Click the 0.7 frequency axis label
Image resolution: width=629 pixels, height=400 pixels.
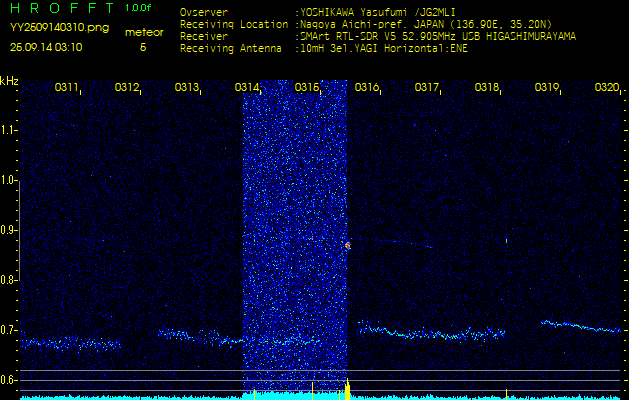9,330
